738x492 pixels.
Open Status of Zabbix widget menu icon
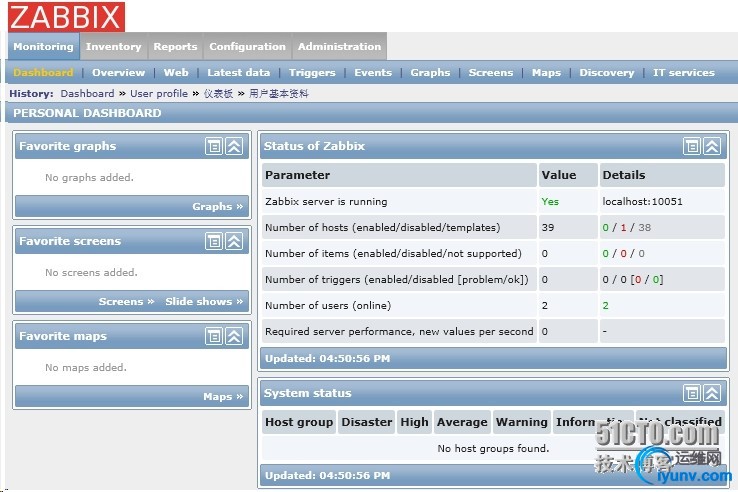[x=692, y=146]
